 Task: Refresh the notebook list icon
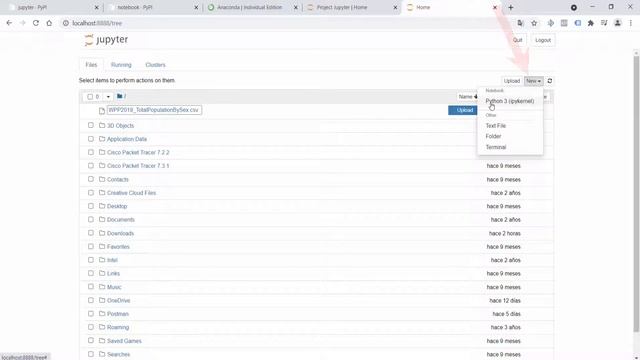coord(550,81)
